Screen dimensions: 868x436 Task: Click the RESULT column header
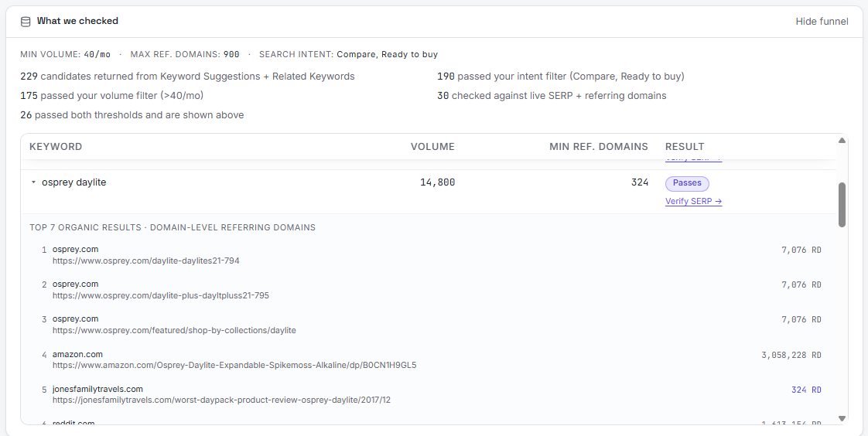(x=685, y=147)
